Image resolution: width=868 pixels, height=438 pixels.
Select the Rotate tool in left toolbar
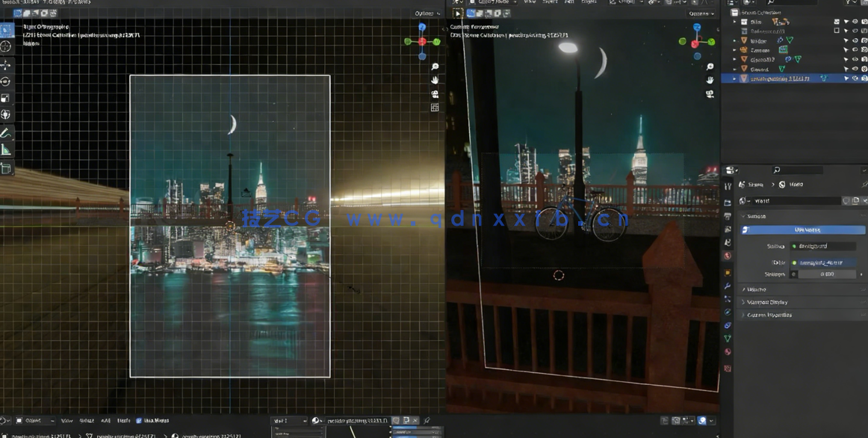(x=6, y=81)
